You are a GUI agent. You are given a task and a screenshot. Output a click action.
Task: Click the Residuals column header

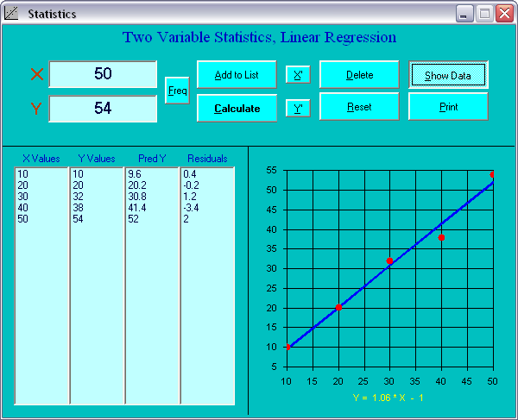pos(207,159)
